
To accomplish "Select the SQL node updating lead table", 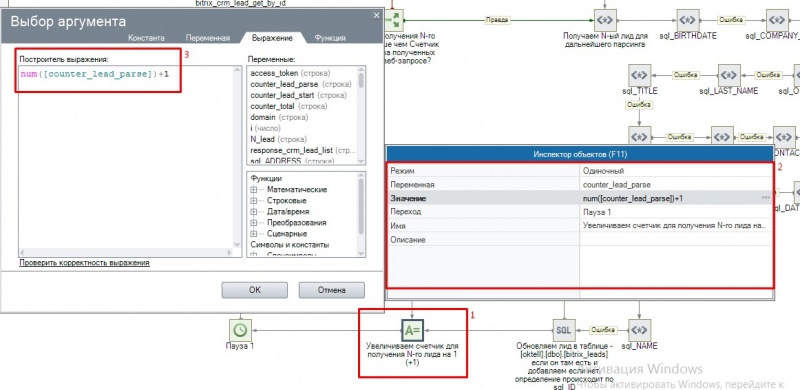I will [563, 330].
